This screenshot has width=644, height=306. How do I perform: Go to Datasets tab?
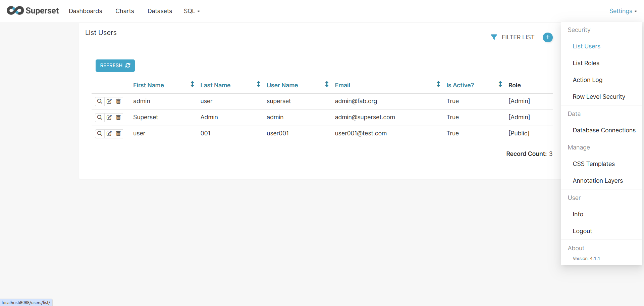(160, 11)
